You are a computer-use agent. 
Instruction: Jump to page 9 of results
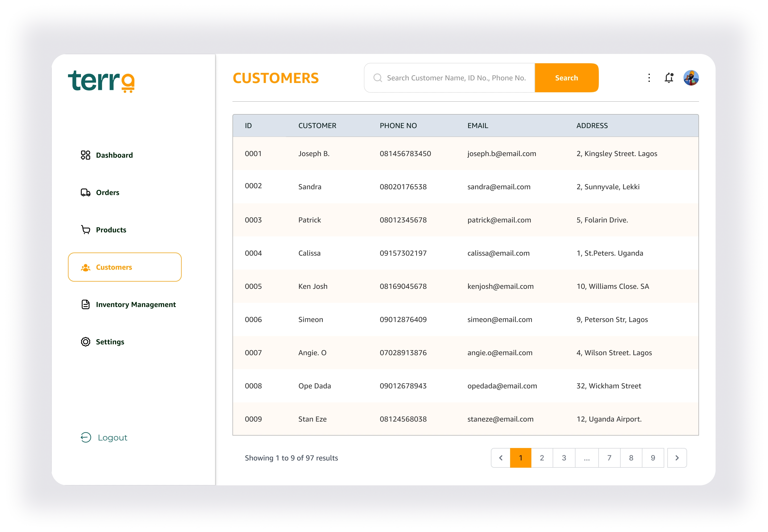(x=653, y=458)
